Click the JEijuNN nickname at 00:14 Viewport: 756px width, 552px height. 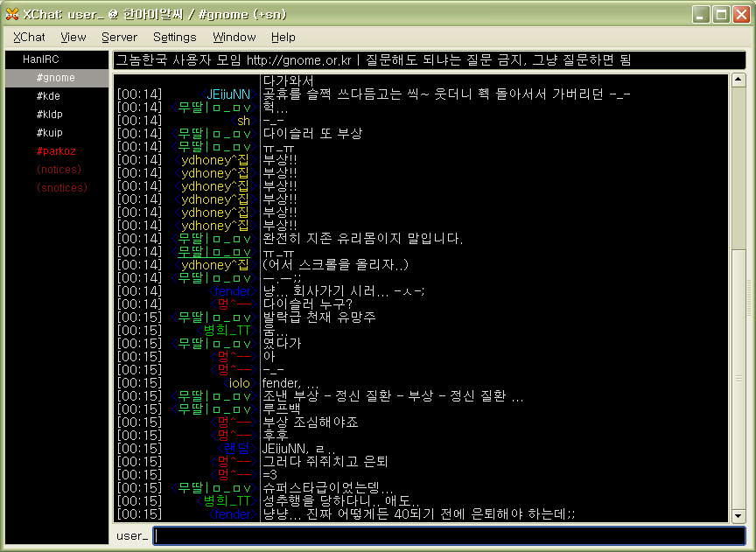click(228, 94)
